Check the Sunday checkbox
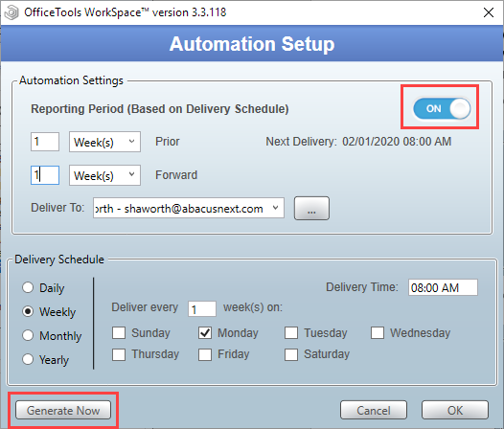Image resolution: width=504 pixels, height=429 pixels. 119,333
